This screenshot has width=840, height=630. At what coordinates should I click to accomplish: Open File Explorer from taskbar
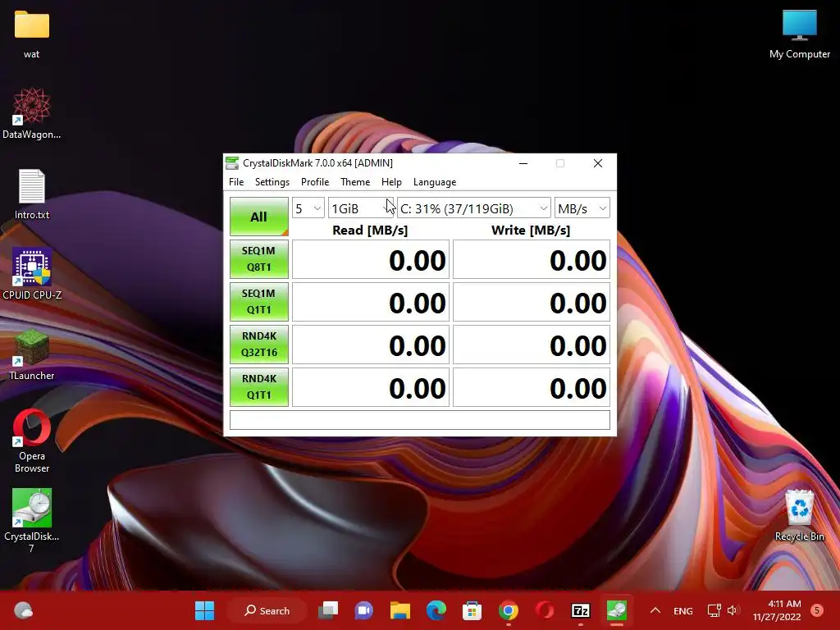point(399,610)
